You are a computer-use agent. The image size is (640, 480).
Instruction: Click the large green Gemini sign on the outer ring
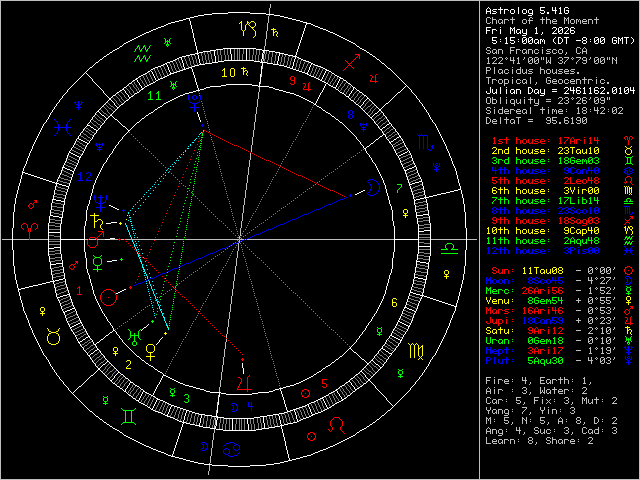tap(129, 416)
